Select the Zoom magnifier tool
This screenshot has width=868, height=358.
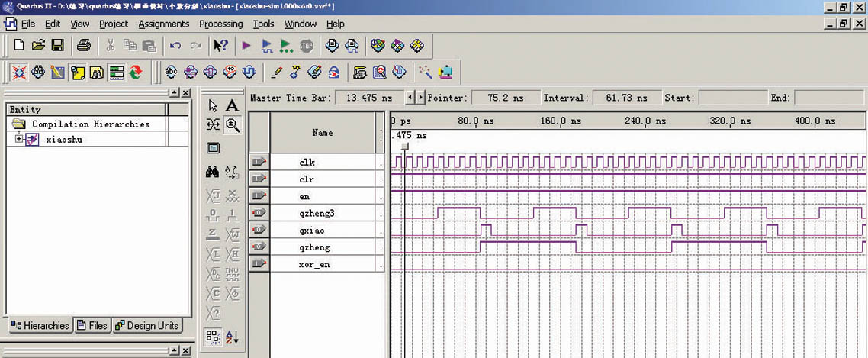coord(233,125)
